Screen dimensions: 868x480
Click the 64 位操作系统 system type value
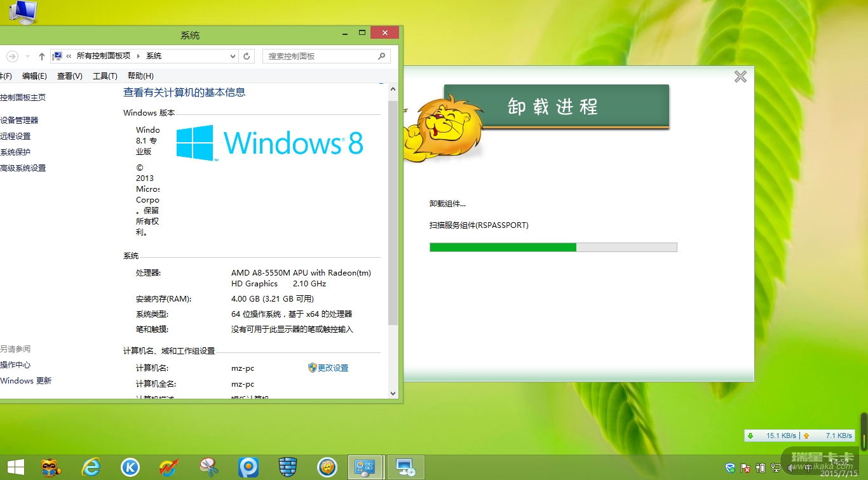click(292, 314)
